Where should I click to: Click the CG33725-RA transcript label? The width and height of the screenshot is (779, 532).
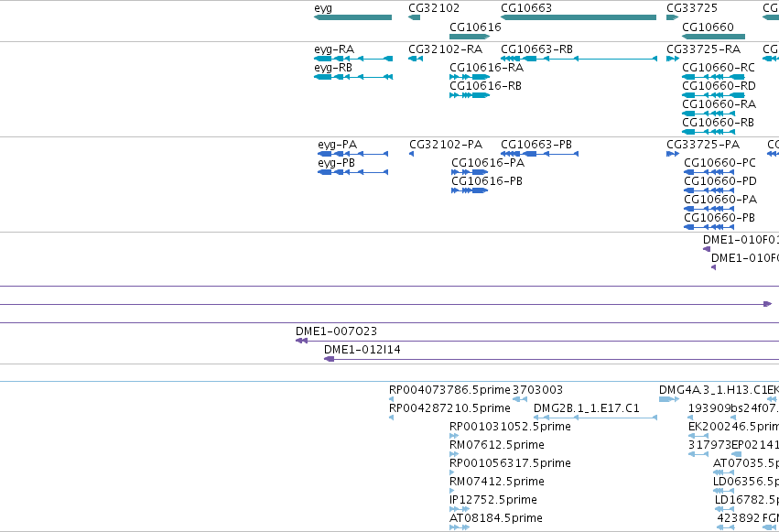pos(704,49)
